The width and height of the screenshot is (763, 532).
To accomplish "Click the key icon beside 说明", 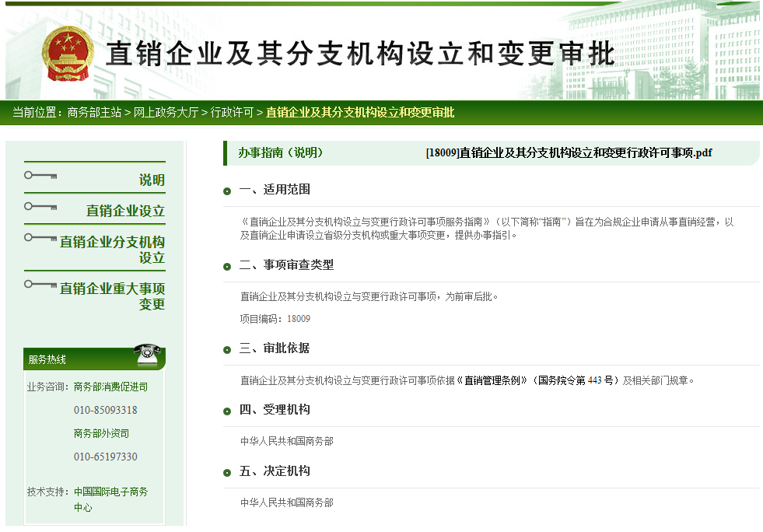I will pyautogui.click(x=41, y=175).
